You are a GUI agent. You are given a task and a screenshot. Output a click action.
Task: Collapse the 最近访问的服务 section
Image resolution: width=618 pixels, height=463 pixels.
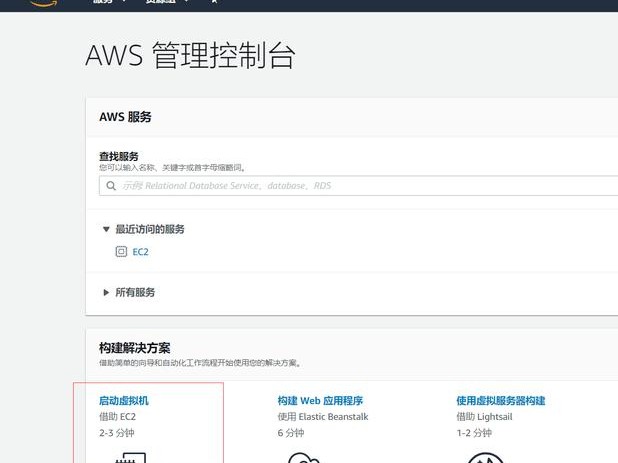[106, 229]
